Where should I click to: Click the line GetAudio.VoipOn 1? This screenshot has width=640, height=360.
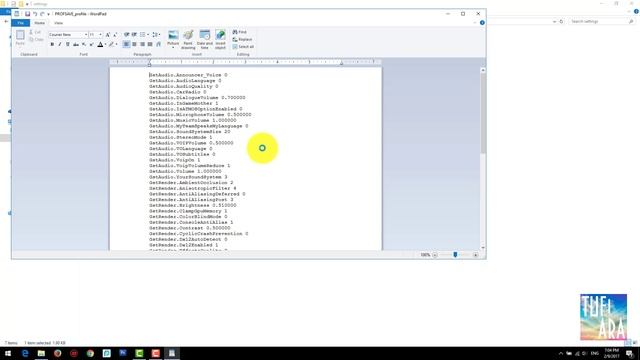[x=175, y=160]
